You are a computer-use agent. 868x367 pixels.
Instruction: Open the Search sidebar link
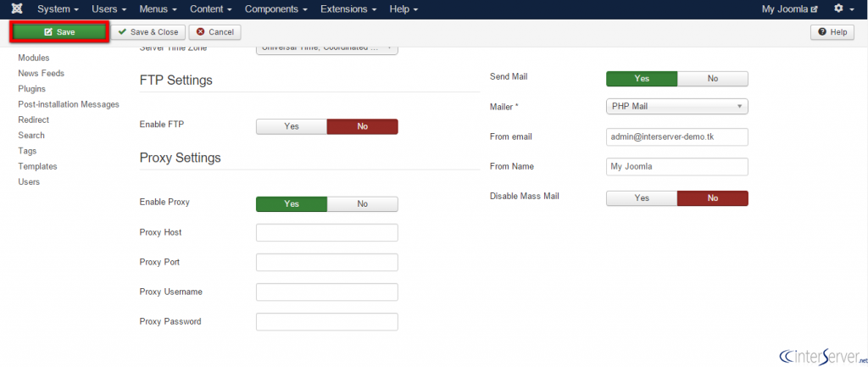[31, 135]
